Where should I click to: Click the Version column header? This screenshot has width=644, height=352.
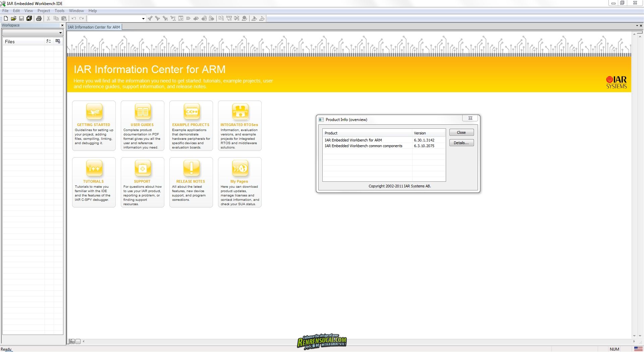pos(429,133)
